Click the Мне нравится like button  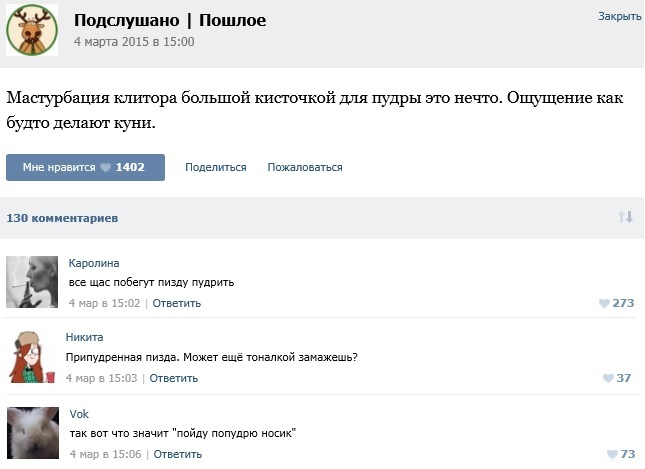[x=86, y=167]
